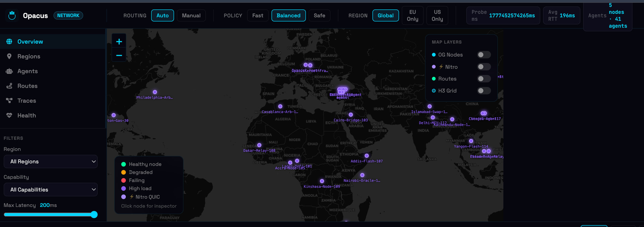Screen dimensions: 644x227
Task: Click the Regions pin icon in sidebar
Action: tap(9, 56)
